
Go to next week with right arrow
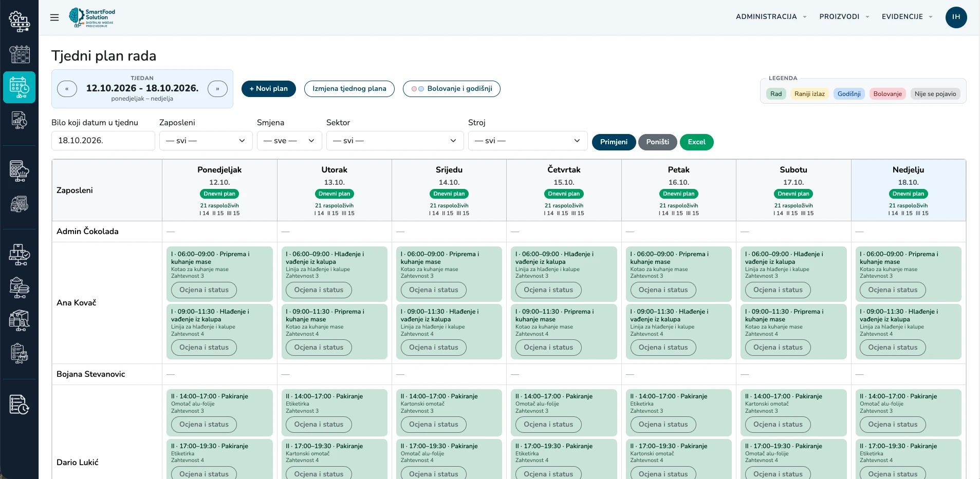(217, 89)
